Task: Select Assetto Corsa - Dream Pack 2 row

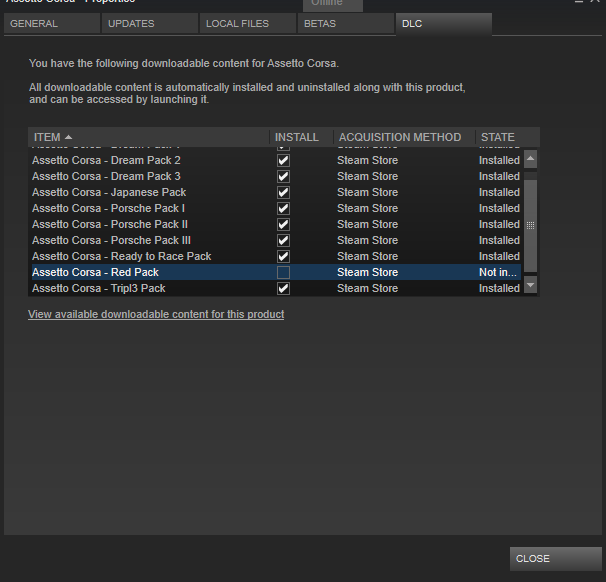Action: [x=276, y=160]
